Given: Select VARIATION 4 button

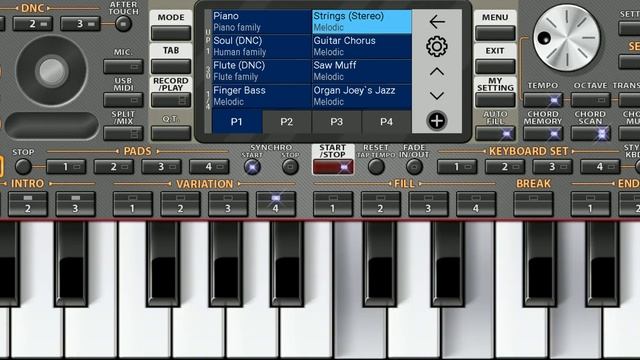Looking at the screenshot, I should coord(276,204).
